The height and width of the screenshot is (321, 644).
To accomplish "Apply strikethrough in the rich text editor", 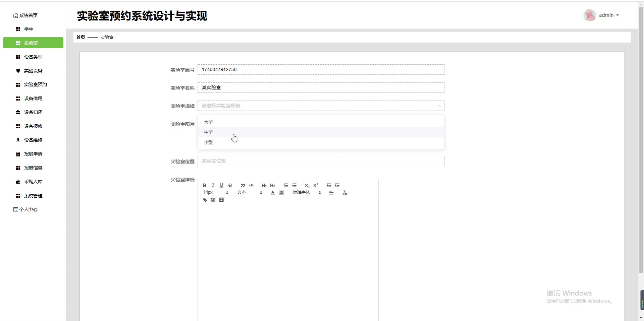I will 230,185.
